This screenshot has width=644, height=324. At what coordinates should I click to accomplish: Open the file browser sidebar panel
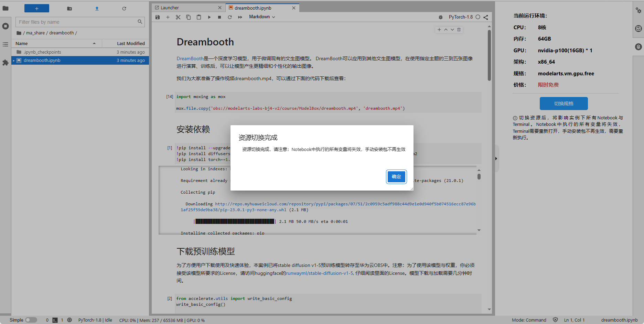(x=6, y=9)
